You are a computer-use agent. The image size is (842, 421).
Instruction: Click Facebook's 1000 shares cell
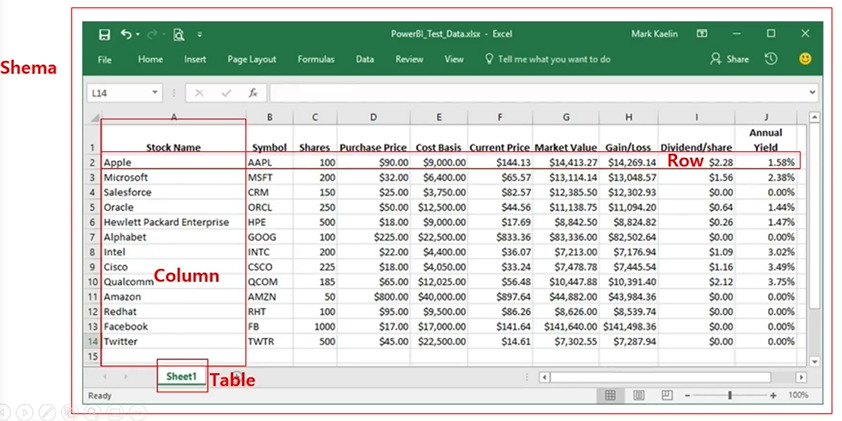(x=315, y=326)
